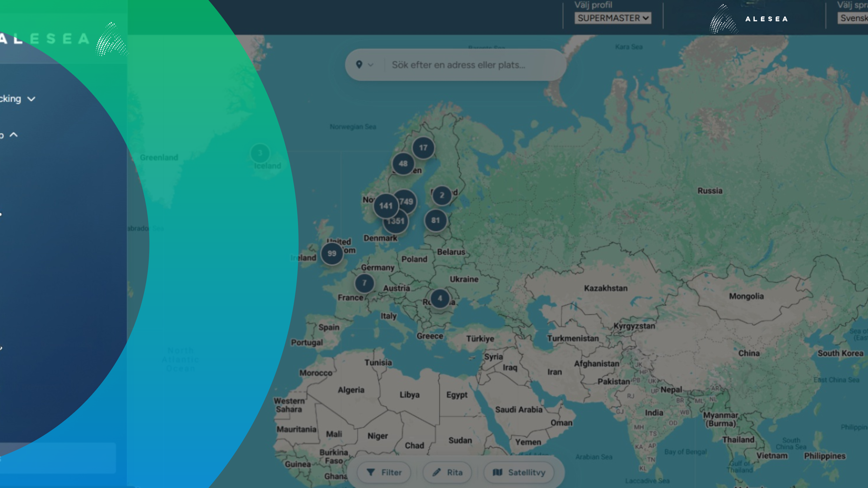Click the Spain label on the map
The image size is (868, 488).
point(329,327)
